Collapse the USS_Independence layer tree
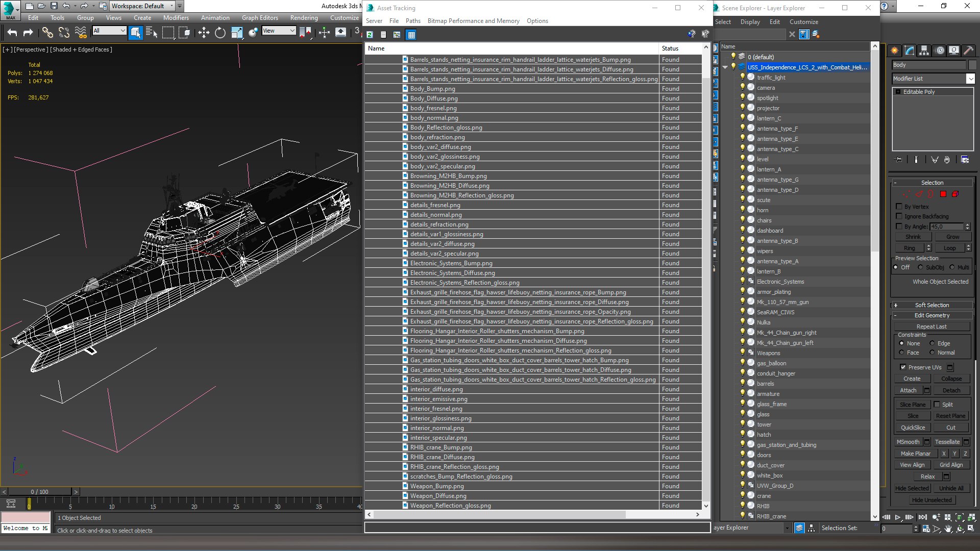980x551 pixels. (725, 67)
